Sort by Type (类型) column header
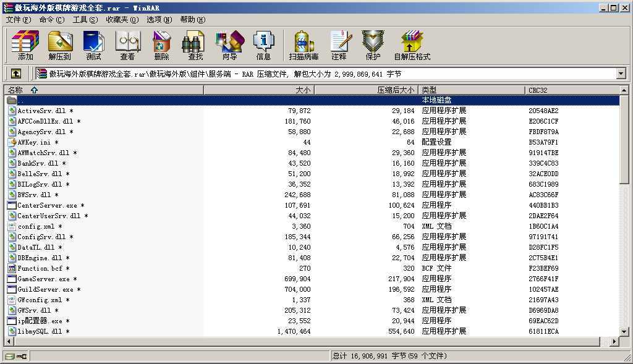Screen dimensions: 633x364 tap(472, 90)
